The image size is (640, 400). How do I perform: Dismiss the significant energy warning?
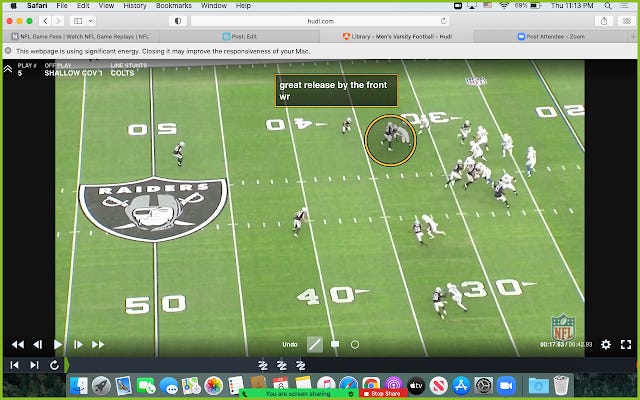pos(8,51)
